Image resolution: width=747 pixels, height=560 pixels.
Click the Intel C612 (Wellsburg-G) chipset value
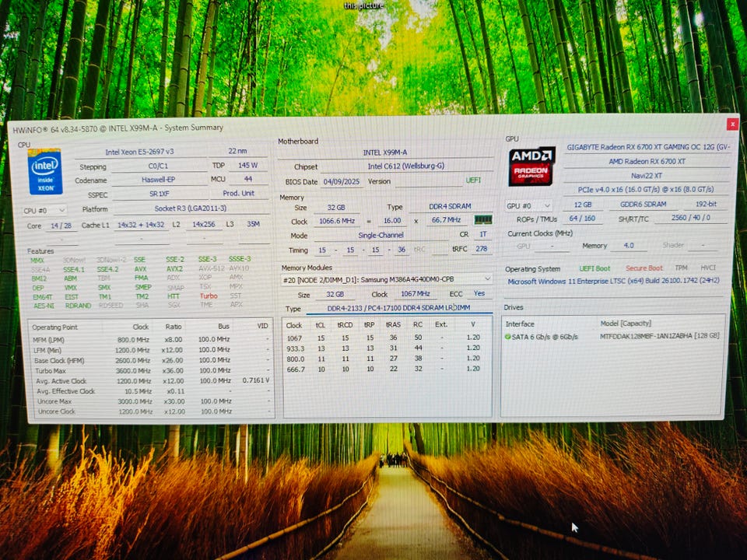[406, 166]
